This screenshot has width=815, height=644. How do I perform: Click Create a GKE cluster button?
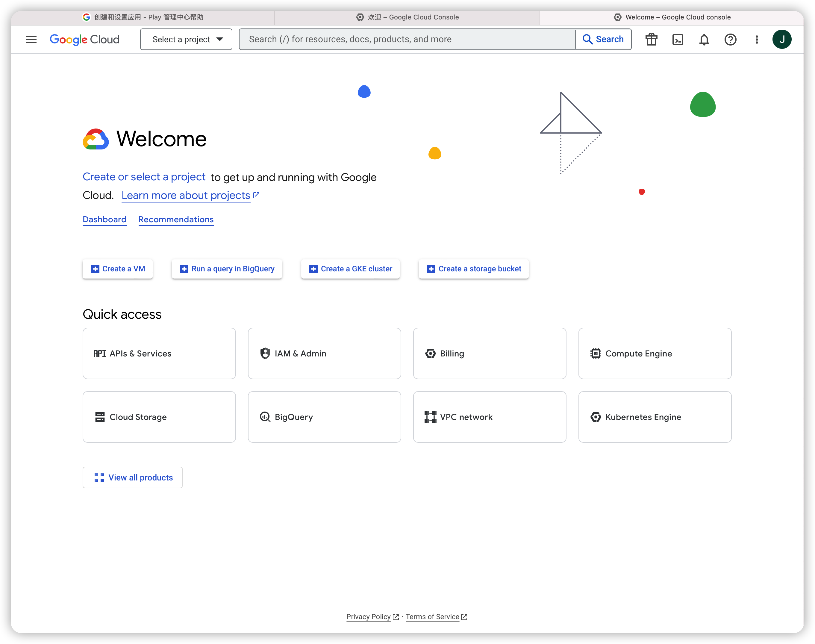point(350,269)
